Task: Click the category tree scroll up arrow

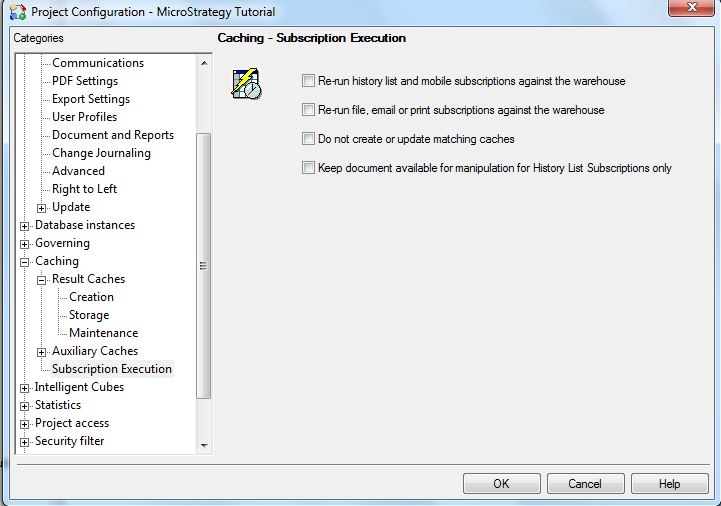Action: 204,63
